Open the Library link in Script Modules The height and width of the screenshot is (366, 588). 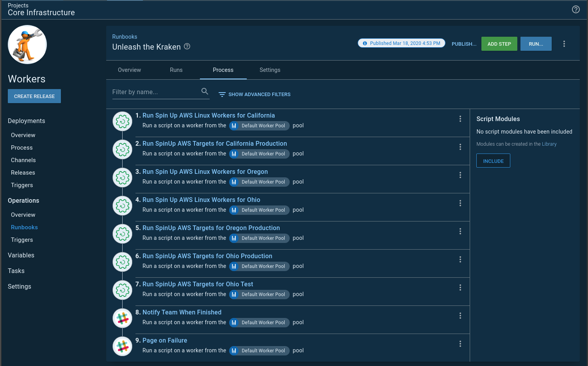click(x=549, y=144)
